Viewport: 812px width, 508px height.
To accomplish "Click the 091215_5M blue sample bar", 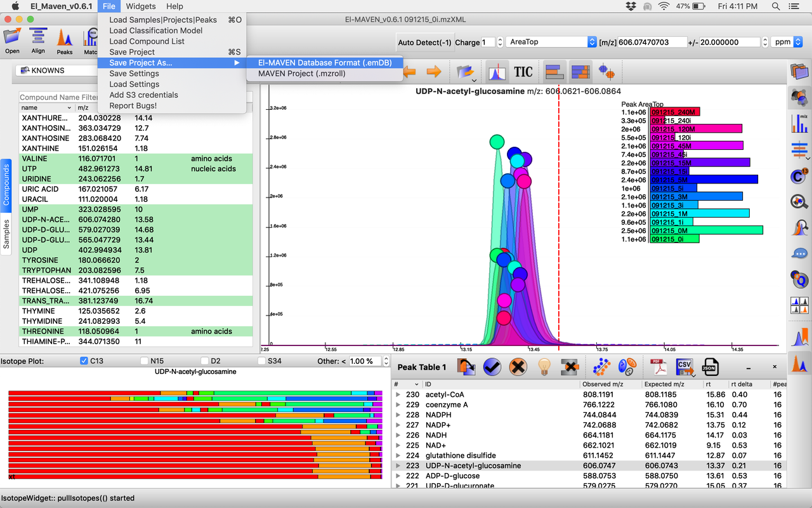I will [704, 180].
